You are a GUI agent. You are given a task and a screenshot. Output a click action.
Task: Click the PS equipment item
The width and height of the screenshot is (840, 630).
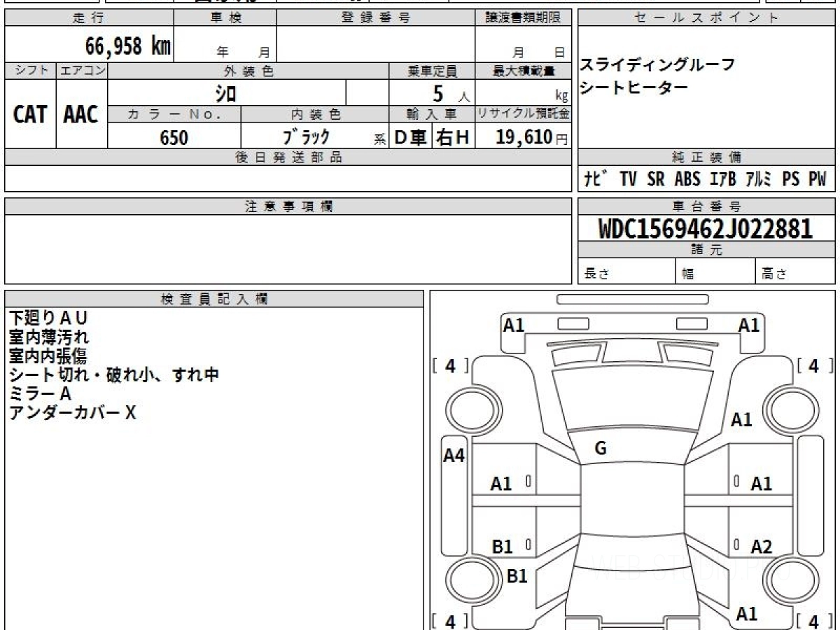pos(791,180)
